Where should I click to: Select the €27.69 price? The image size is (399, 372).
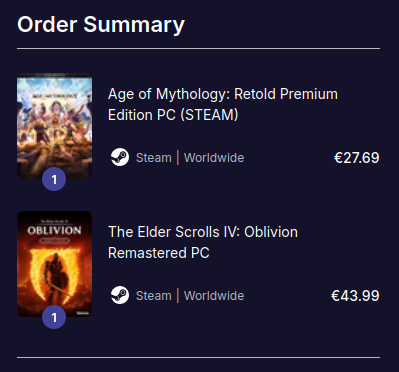click(357, 158)
